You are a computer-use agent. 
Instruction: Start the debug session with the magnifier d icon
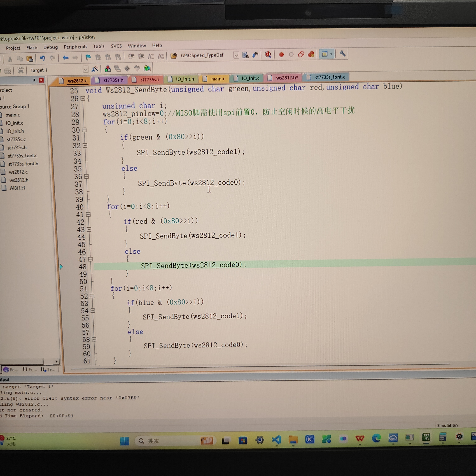coord(268,54)
